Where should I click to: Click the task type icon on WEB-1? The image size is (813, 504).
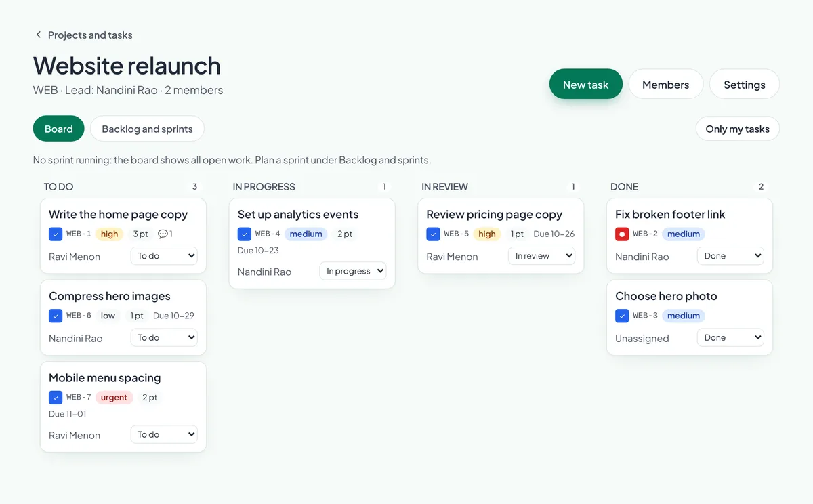click(56, 234)
